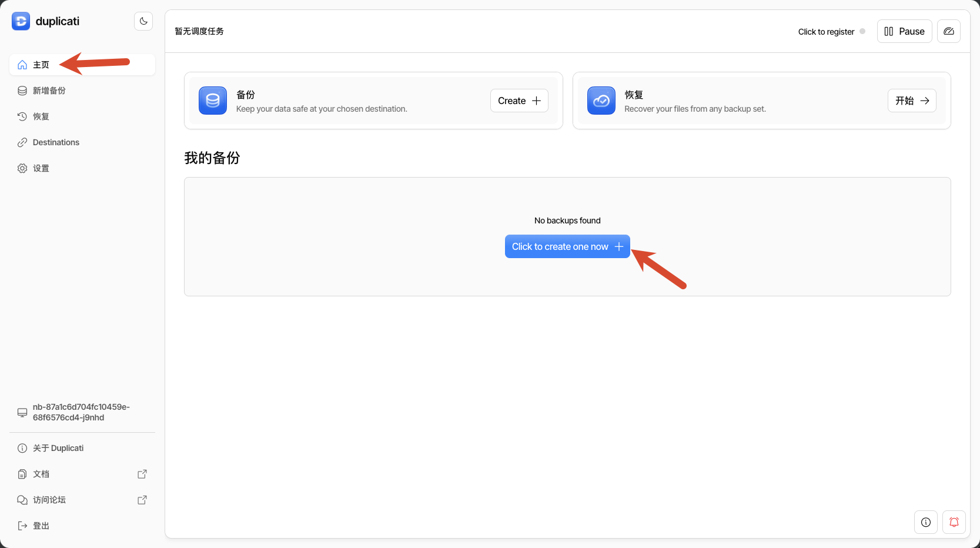The width and height of the screenshot is (980, 548).
Task: Click the document icon beside 文档
Action: [x=22, y=474]
